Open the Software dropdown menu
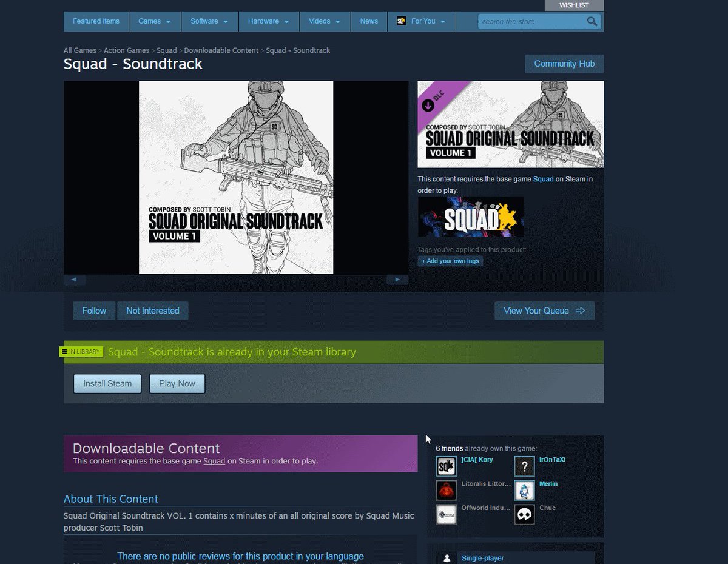 pos(209,21)
